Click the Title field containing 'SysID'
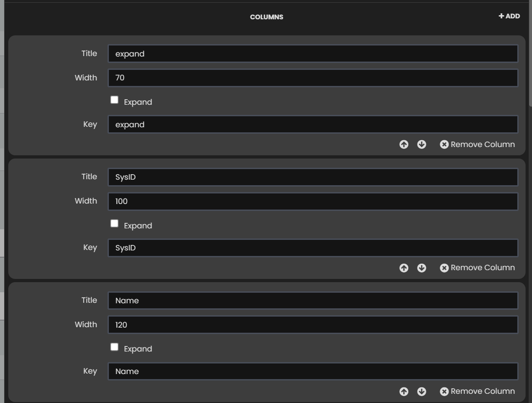This screenshot has width=532, height=403. point(312,177)
